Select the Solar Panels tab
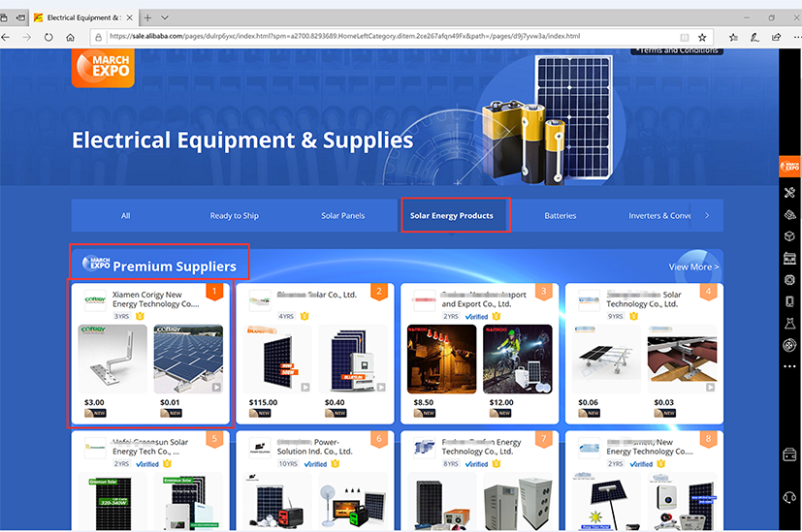This screenshot has height=532, width=802. coord(342,216)
